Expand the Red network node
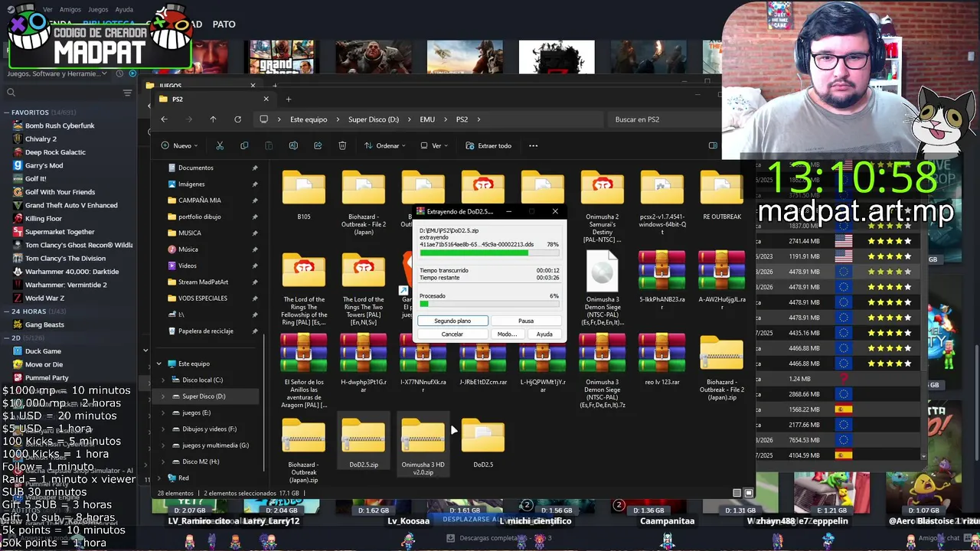 pos(159,478)
